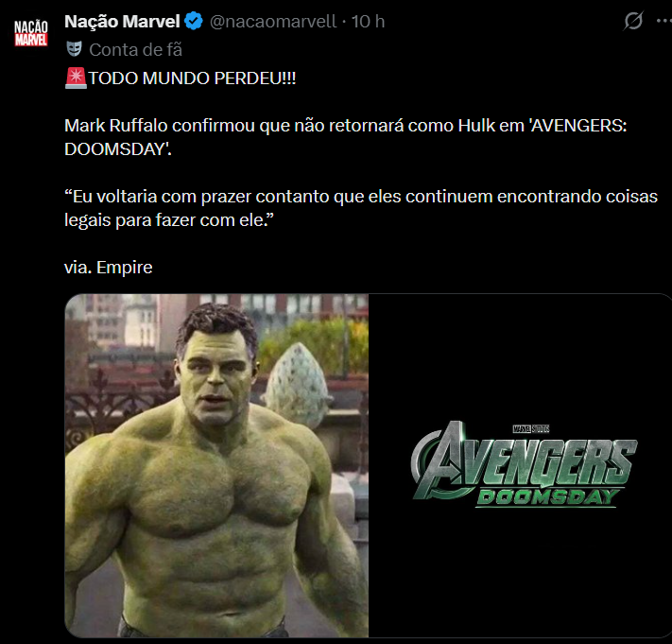Open the three-dot more options menu
This screenshot has width=672, height=644.
(663, 21)
